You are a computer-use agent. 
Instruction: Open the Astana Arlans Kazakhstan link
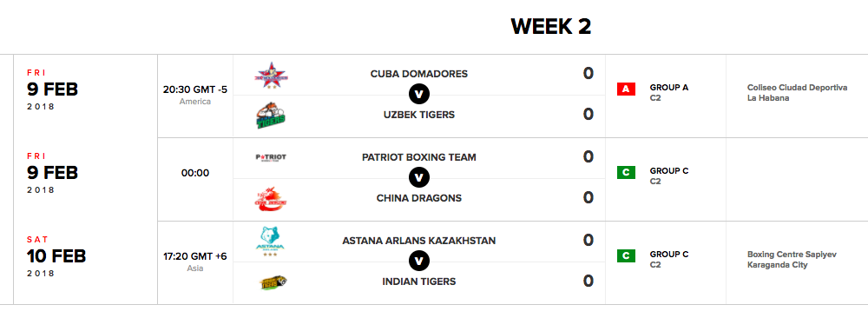[x=419, y=241]
